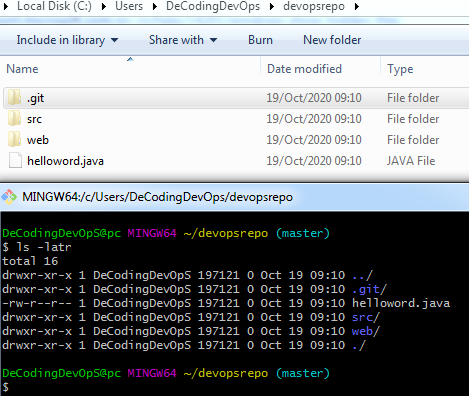Click 'total 16' line in terminal

(x=30, y=261)
